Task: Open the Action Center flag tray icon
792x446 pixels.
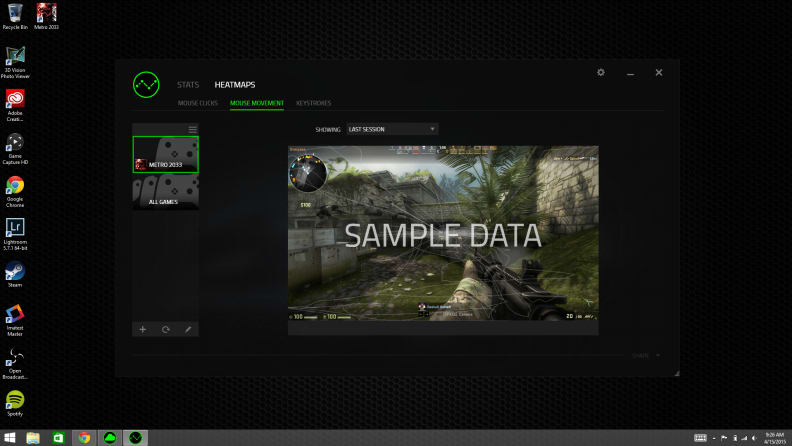Action: click(x=724, y=438)
